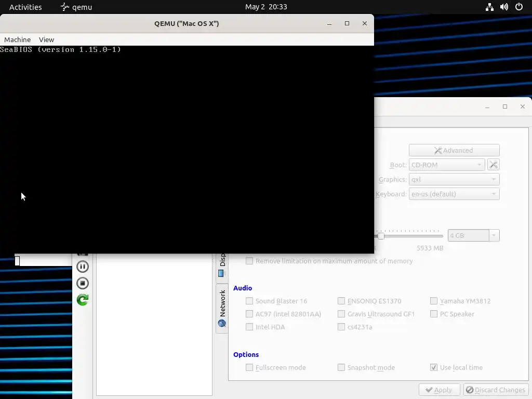Click the Activities button in top bar

[x=25, y=7]
